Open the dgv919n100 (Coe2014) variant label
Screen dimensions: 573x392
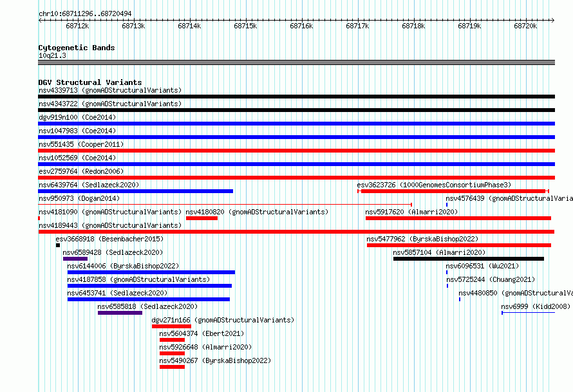[x=77, y=117]
